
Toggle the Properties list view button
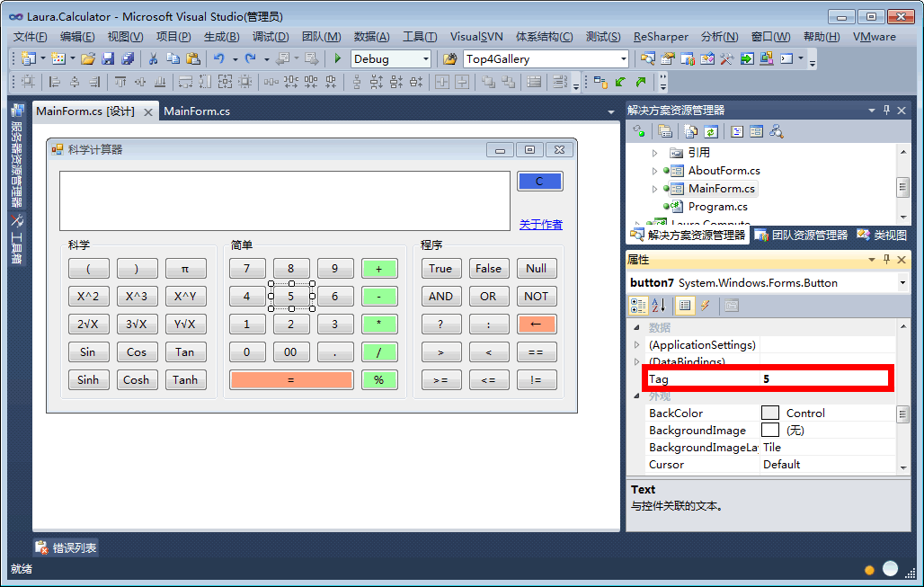[685, 306]
